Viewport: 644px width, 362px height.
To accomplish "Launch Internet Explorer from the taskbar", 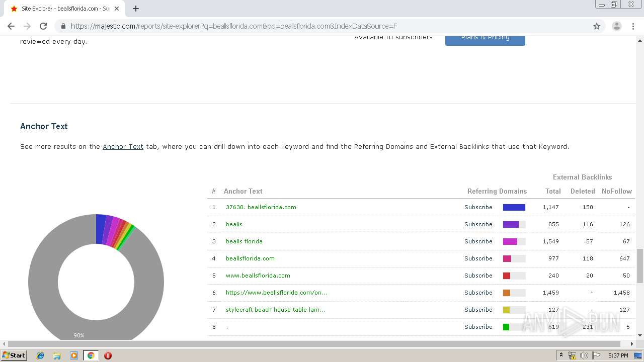I will point(40,355).
